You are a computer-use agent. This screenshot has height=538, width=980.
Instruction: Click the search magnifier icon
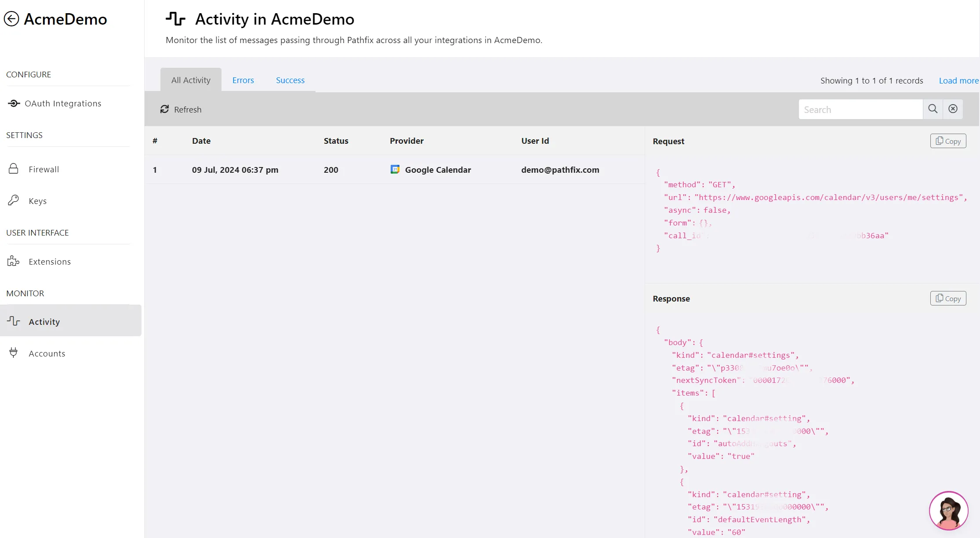tap(933, 109)
